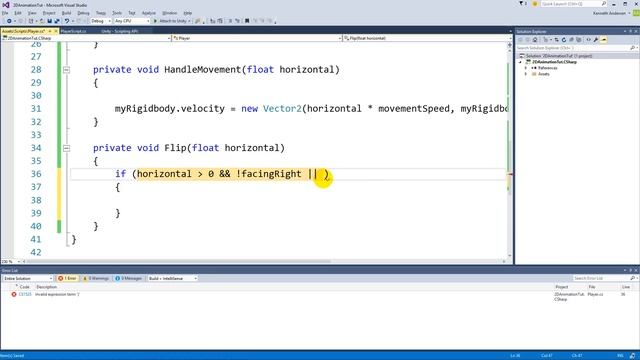
Task: Click the error code link CS1525
Action: coord(25,294)
